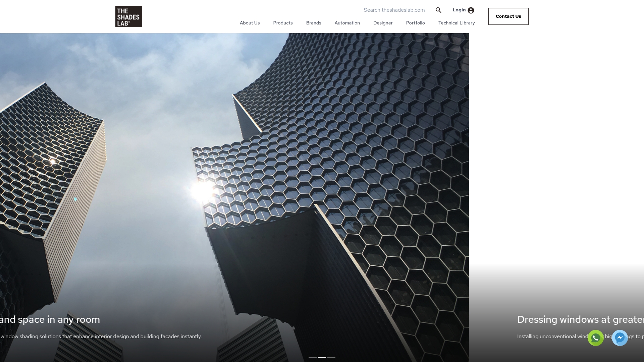Click heading "Dressing windows at greater"

[581, 319]
